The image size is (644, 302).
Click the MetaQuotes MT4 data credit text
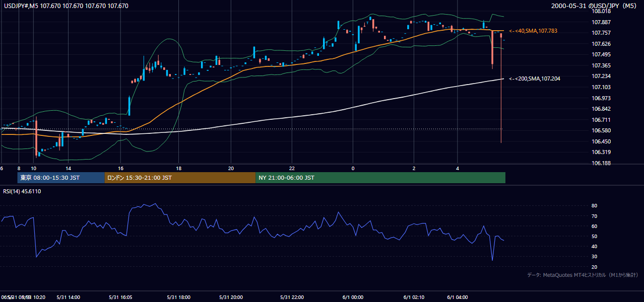(x=583, y=275)
